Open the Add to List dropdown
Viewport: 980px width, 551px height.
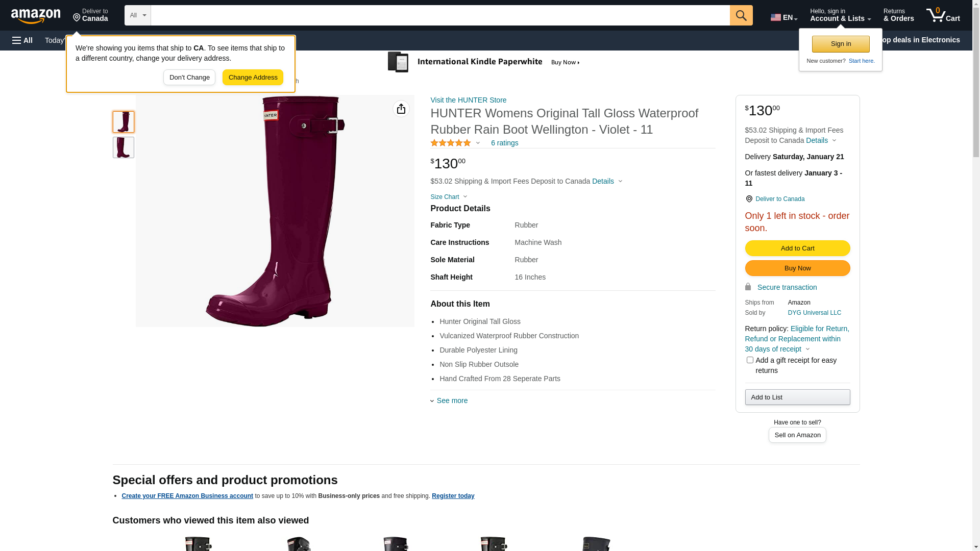click(797, 397)
